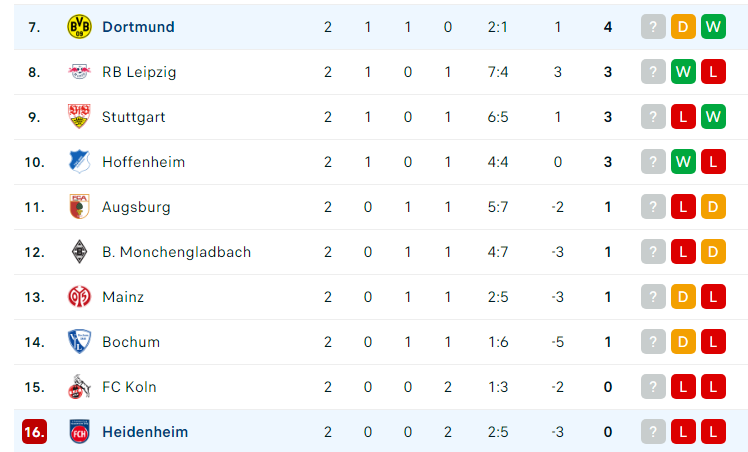This screenshot has width=748, height=452.
Task: Select the Stuttgart club crest
Action: tap(79, 116)
